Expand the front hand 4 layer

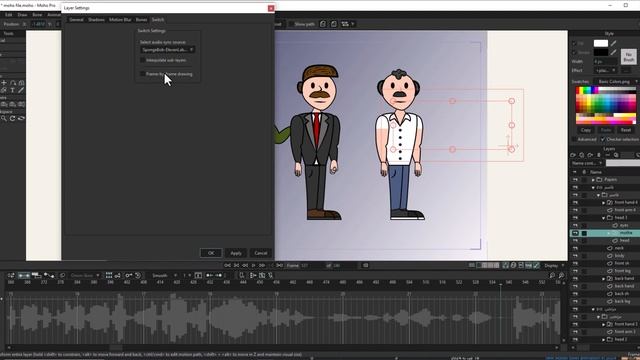[604, 202]
